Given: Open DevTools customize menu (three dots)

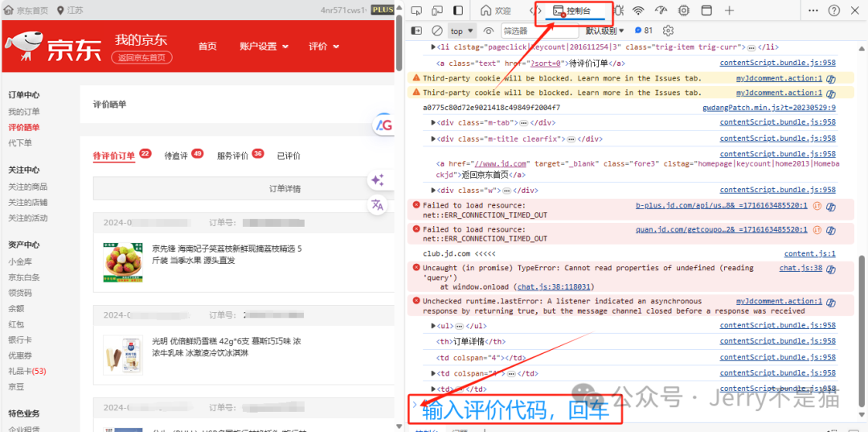Looking at the screenshot, I should 813,10.
